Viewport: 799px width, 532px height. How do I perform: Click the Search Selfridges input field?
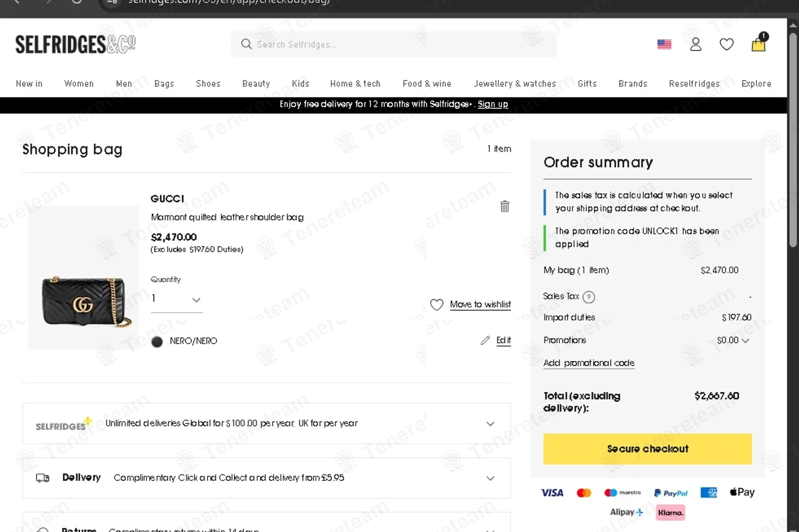tap(394, 44)
